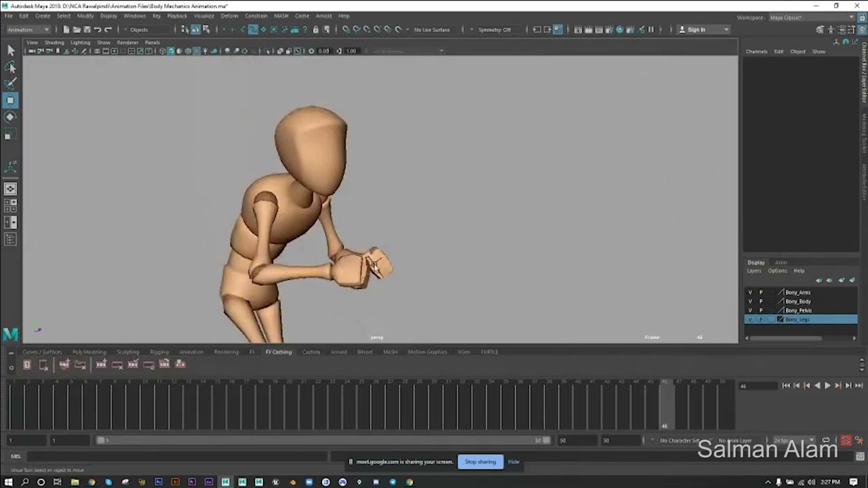The image size is (868, 488).
Task: Click the range slider handle
Action: (101, 441)
